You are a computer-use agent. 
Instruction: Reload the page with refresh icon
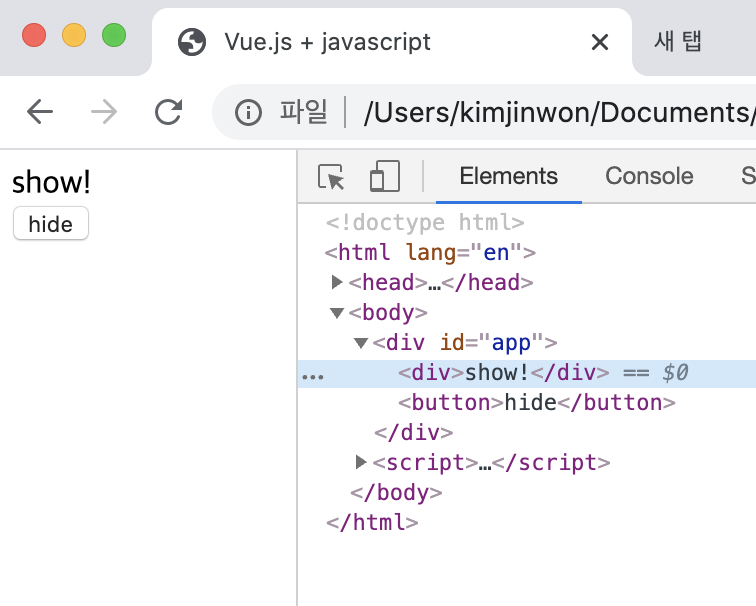(169, 112)
